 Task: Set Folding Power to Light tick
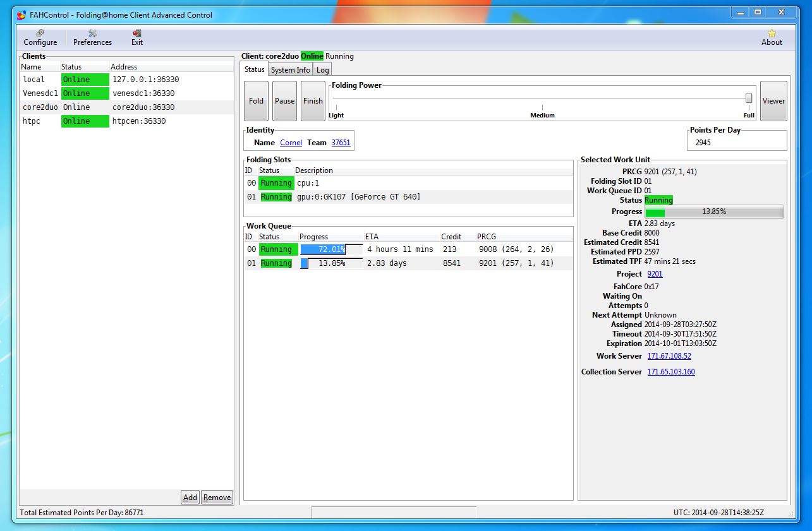coord(336,108)
